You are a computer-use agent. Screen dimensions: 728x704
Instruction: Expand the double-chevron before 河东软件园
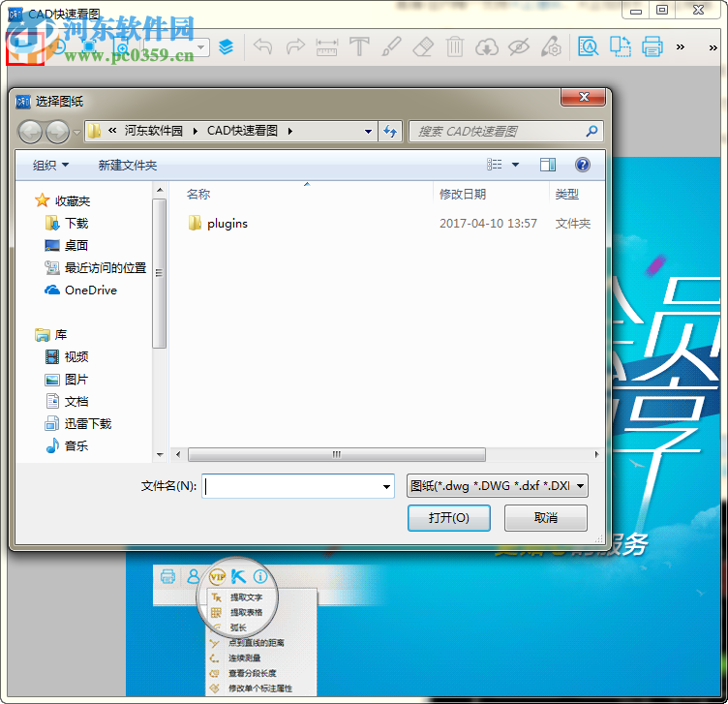(x=112, y=131)
